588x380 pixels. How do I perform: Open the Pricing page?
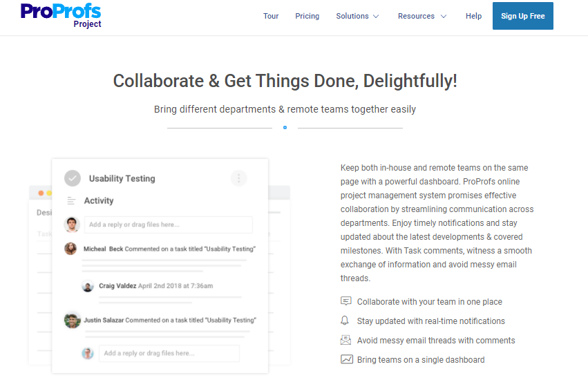pos(307,16)
